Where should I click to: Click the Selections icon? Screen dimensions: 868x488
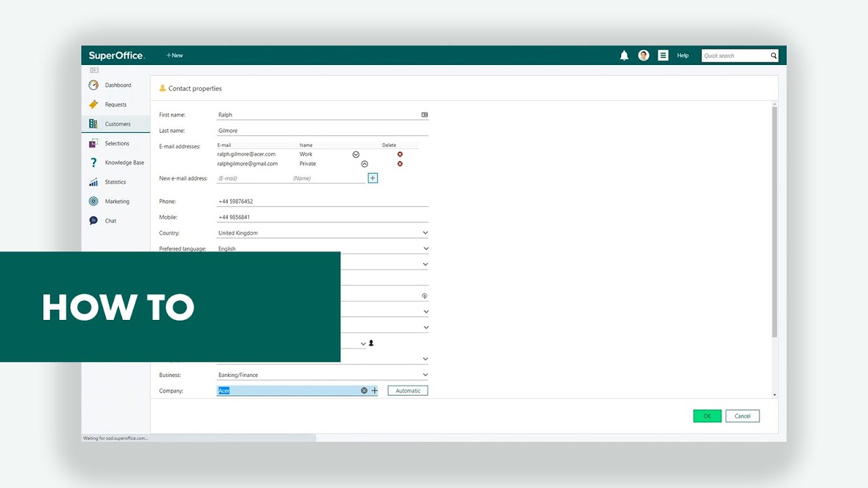click(94, 144)
